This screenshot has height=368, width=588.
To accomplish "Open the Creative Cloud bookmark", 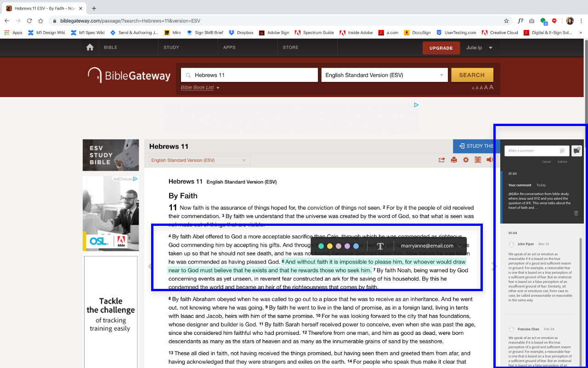I will click(x=500, y=33).
